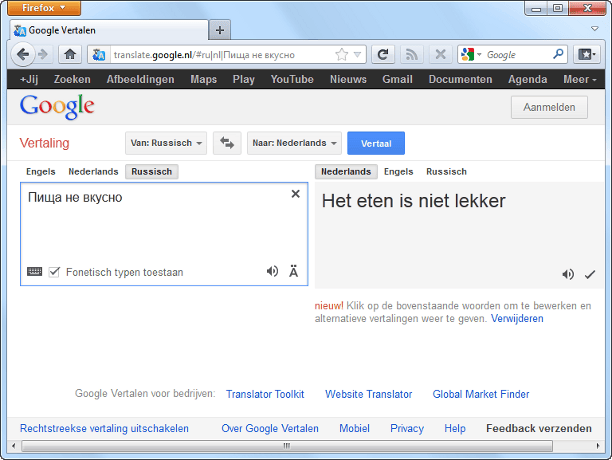Toggle Fonetisch typen toestaan checkbox
This screenshot has height=460, width=612.
54,272
